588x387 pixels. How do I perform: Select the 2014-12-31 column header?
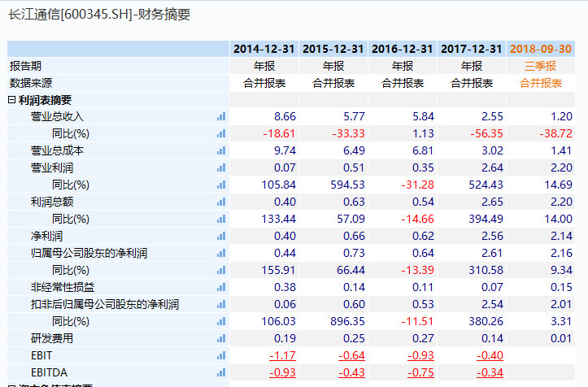tap(264, 49)
